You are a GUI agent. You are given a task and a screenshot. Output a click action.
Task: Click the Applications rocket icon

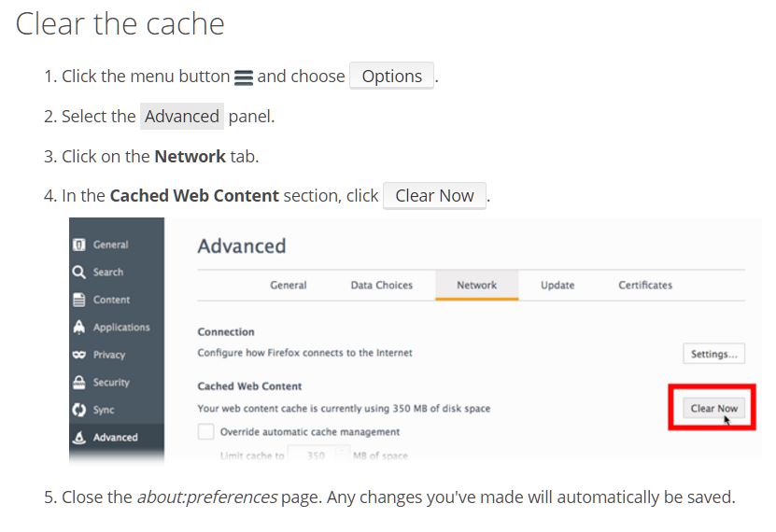click(79, 328)
